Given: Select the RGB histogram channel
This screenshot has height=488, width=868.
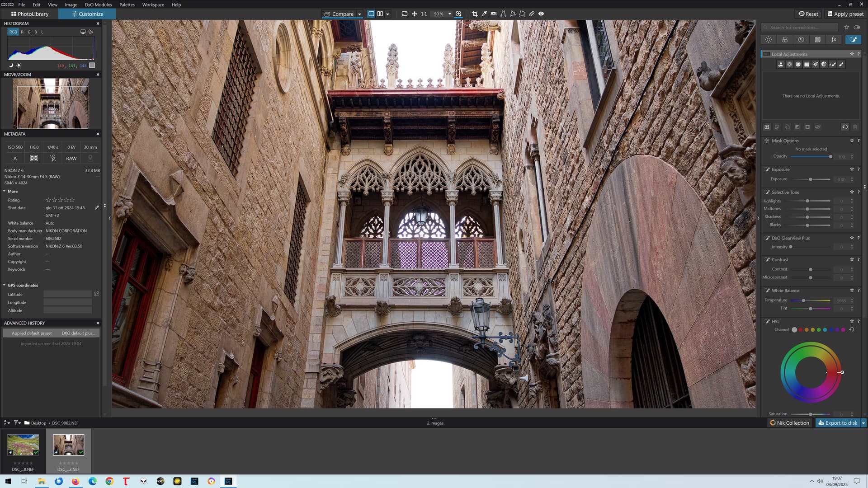Looking at the screenshot, I should [x=13, y=32].
